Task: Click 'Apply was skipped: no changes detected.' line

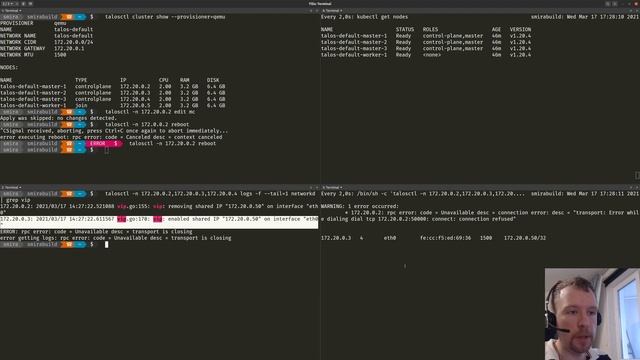Action: pyautogui.click(x=58, y=118)
